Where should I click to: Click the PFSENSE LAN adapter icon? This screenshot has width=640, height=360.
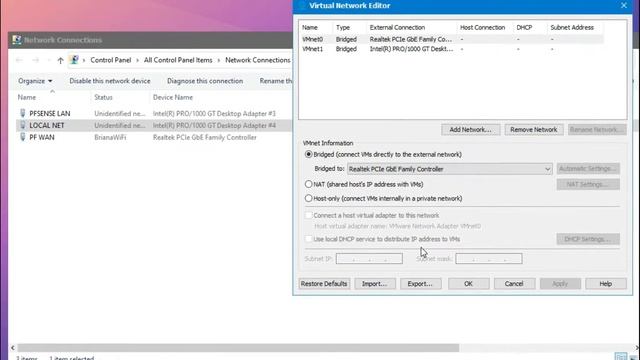22,113
